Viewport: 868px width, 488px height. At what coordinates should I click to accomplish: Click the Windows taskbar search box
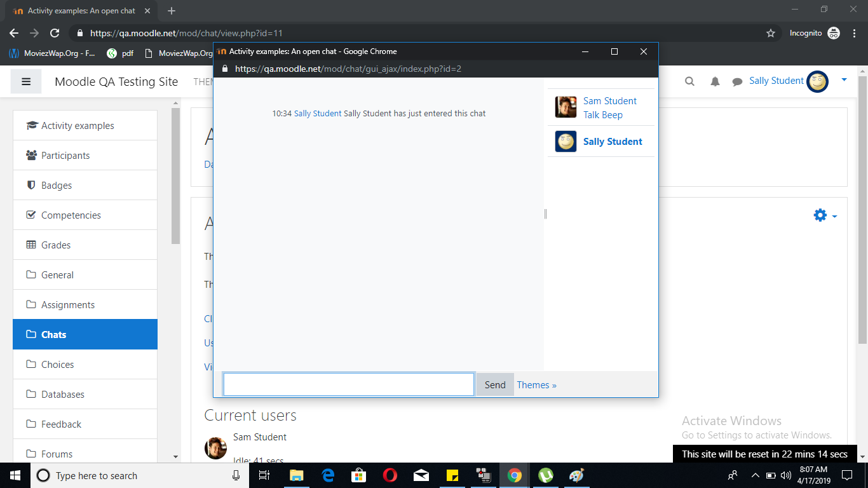(139, 475)
